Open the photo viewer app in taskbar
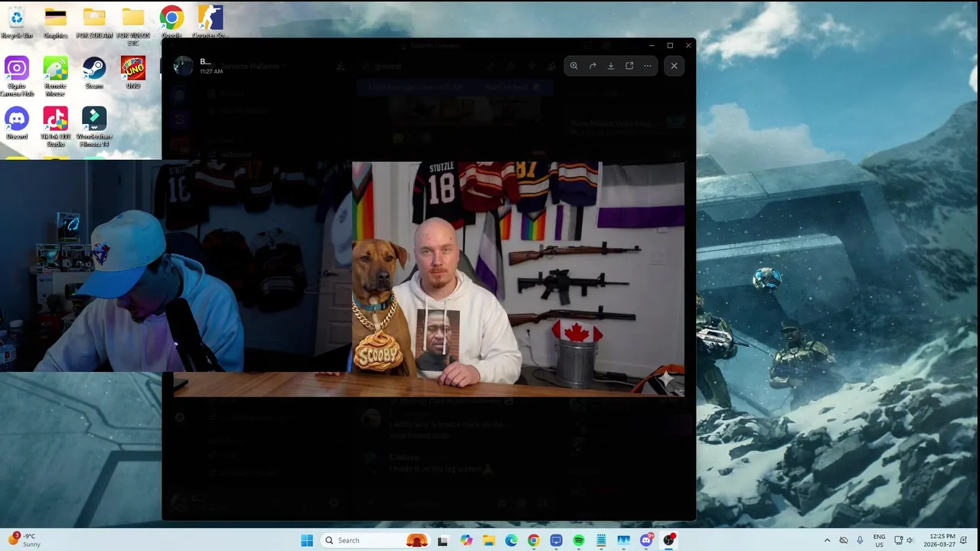 (x=624, y=540)
